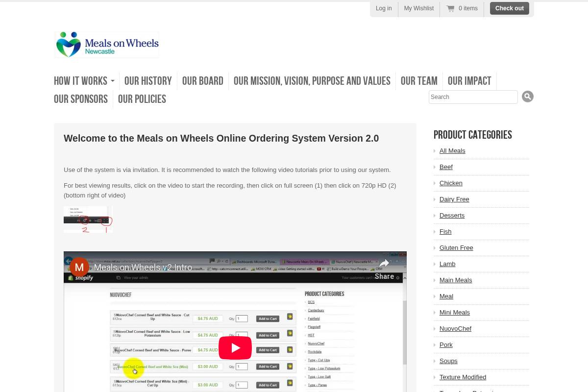Click the arrow expander next to Pork
The image size is (588, 392).
click(x=435, y=345)
